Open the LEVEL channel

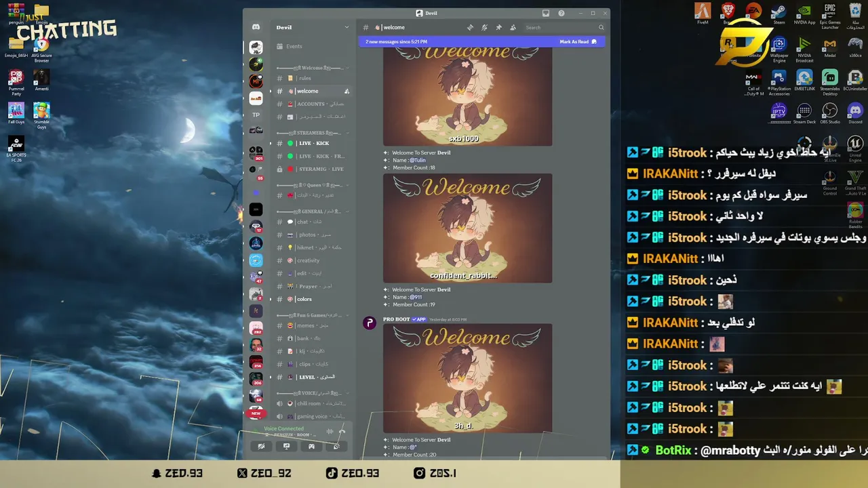[313, 377]
